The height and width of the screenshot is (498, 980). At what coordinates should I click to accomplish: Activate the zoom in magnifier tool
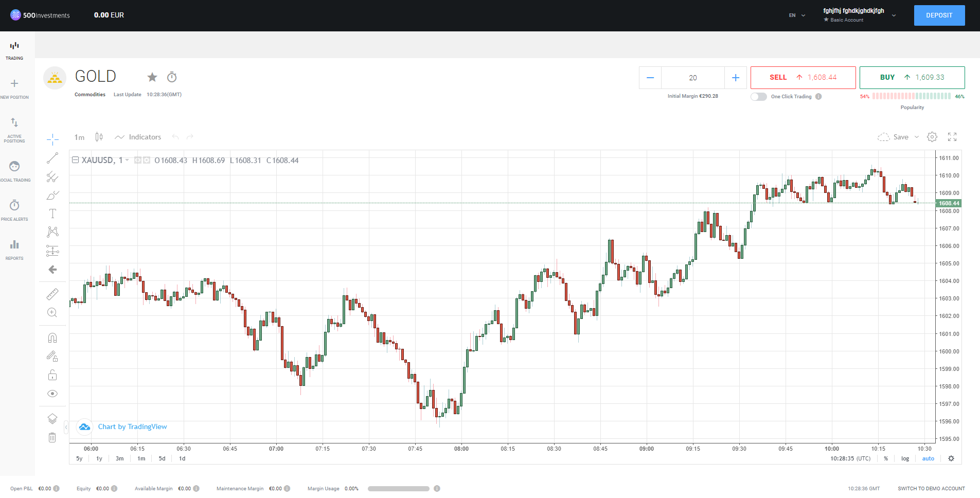(x=52, y=313)
